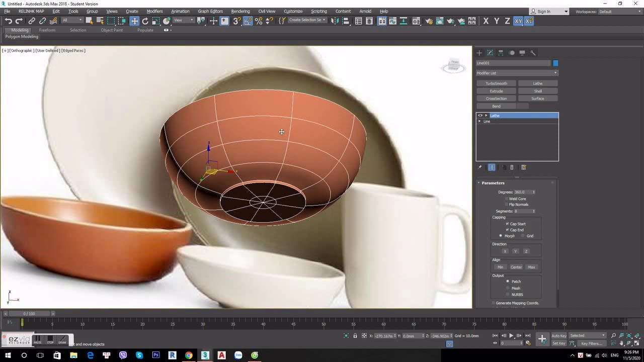Select the Mesh output radio button

tap(508, 288)
